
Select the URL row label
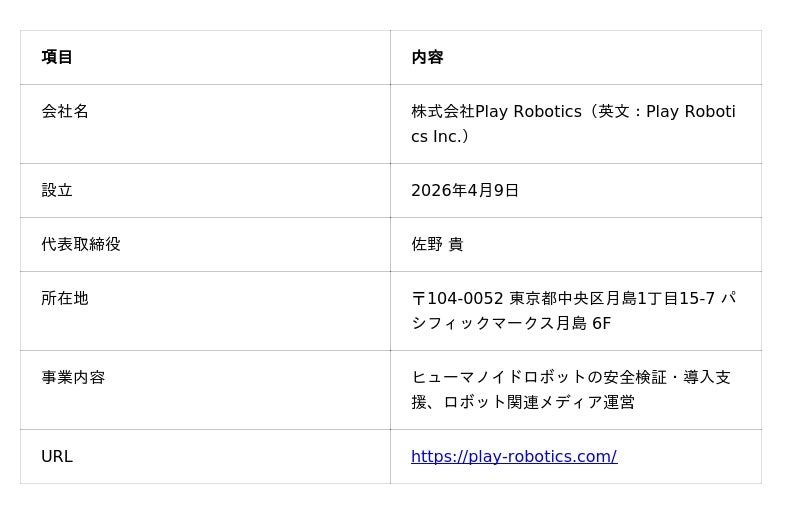point(57,457)
